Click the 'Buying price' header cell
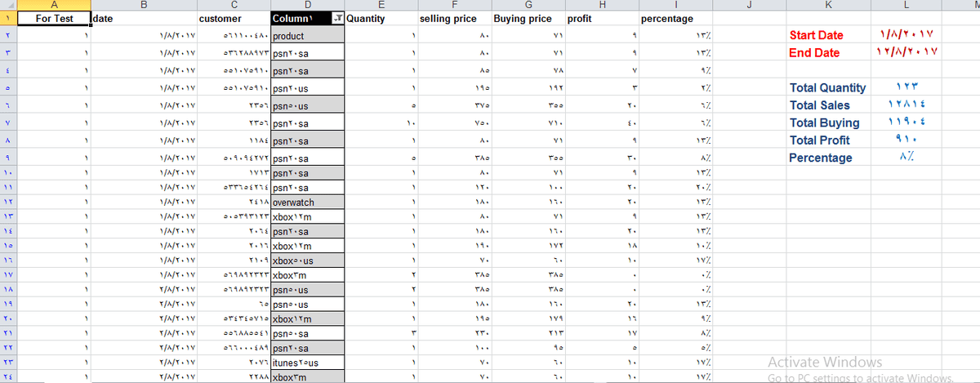This screenshot has height=383, width=980. (527, 19)
